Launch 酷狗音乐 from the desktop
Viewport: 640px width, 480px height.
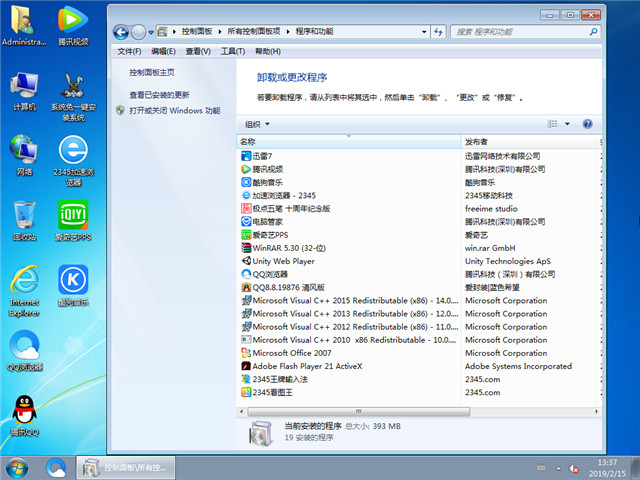coord(73,286)
